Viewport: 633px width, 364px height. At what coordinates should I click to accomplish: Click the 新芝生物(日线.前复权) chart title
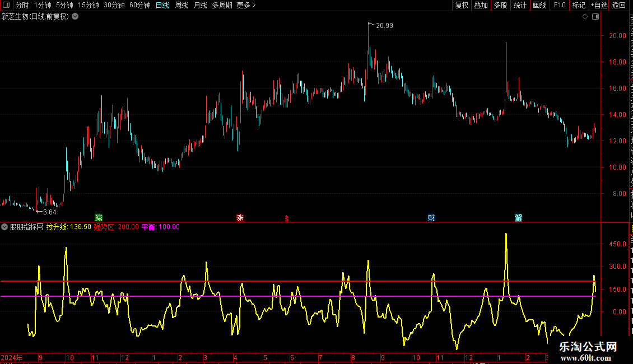point(35,17)
